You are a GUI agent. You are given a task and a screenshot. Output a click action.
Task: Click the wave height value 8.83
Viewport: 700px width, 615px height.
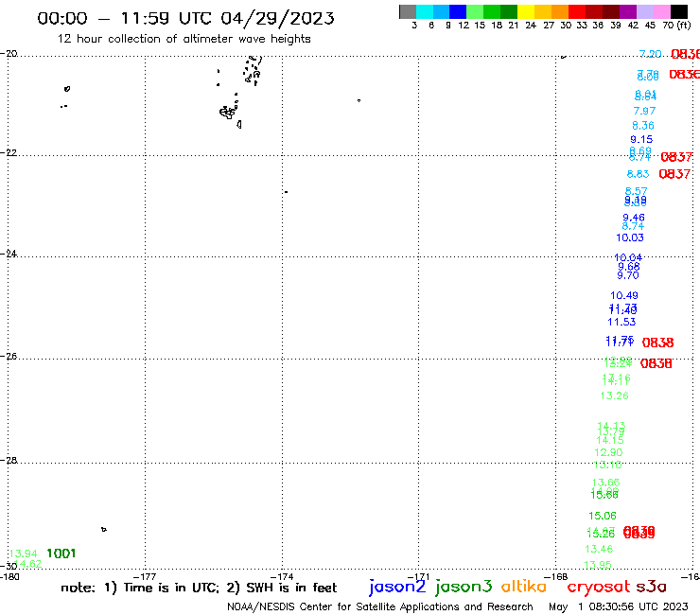pos(638,174)
